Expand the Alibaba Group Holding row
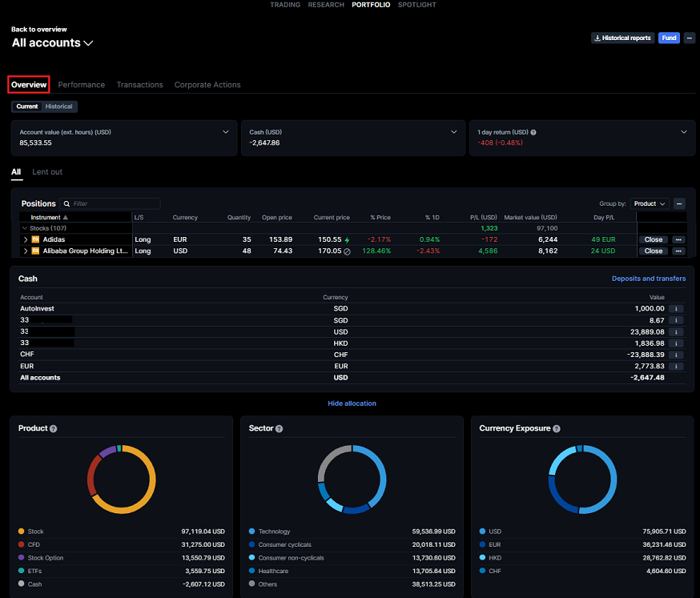Screen dimensions: 700x598 [25, 251]
